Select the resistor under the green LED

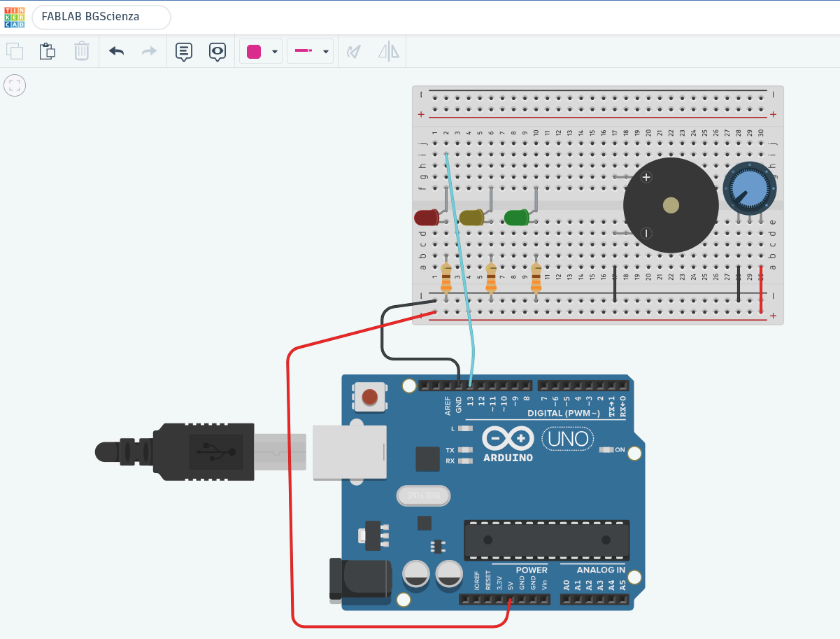point(536,280)
